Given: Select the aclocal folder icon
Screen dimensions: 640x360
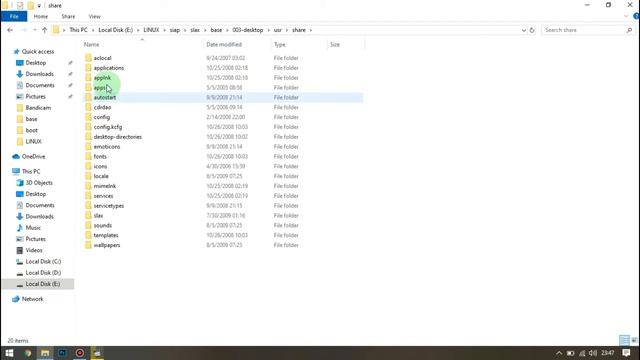Looking at the screenshot, I should (89, 58).
